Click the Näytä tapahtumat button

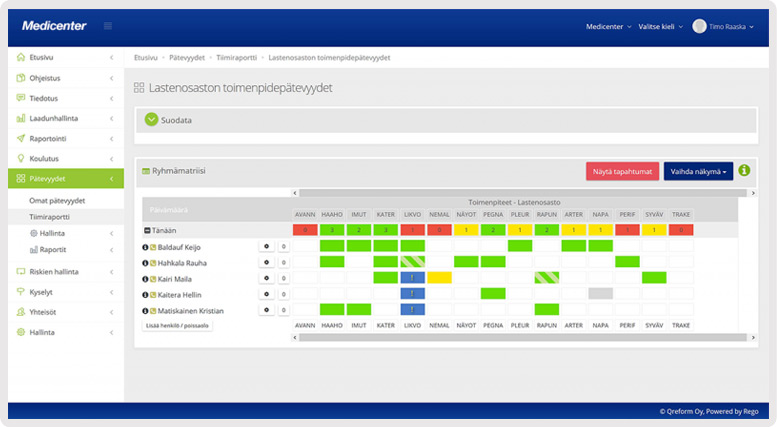coord(622,171)
